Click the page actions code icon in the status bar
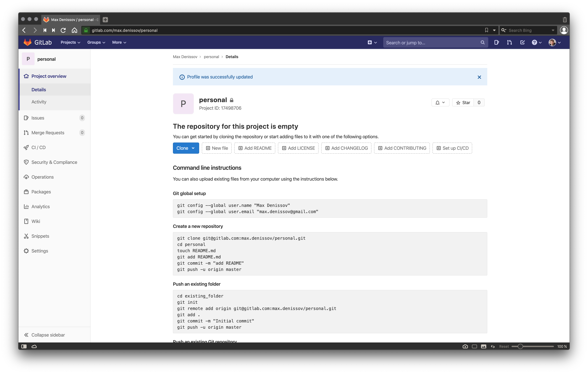Image resolution: width=588 pixels, height=374 pixels. [x=493, y=346]
